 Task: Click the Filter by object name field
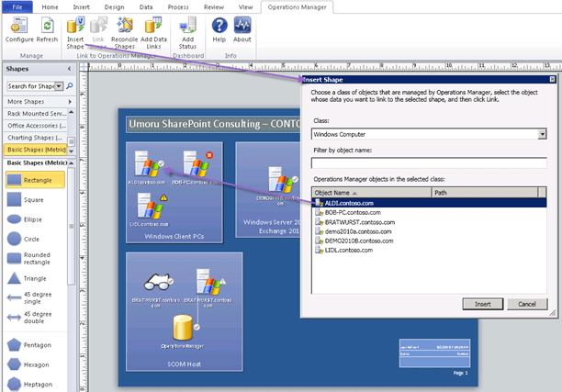tap(429, 163)
